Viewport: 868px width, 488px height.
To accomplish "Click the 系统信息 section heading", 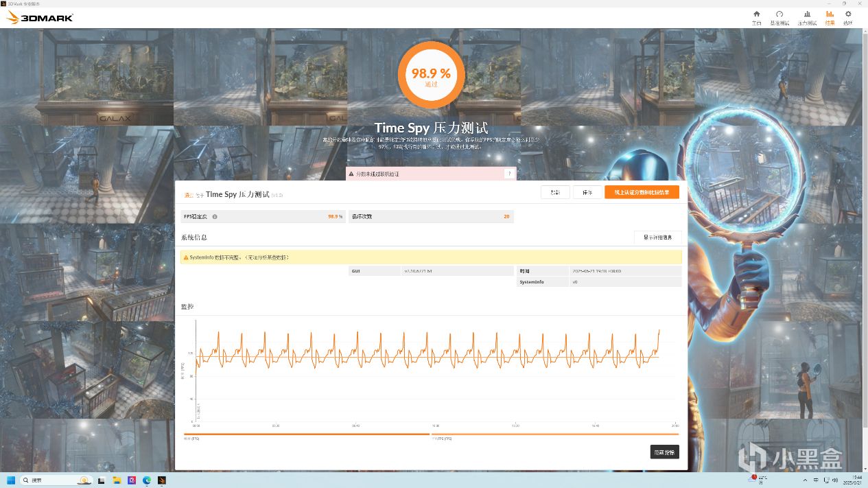I will coord(193,237).
